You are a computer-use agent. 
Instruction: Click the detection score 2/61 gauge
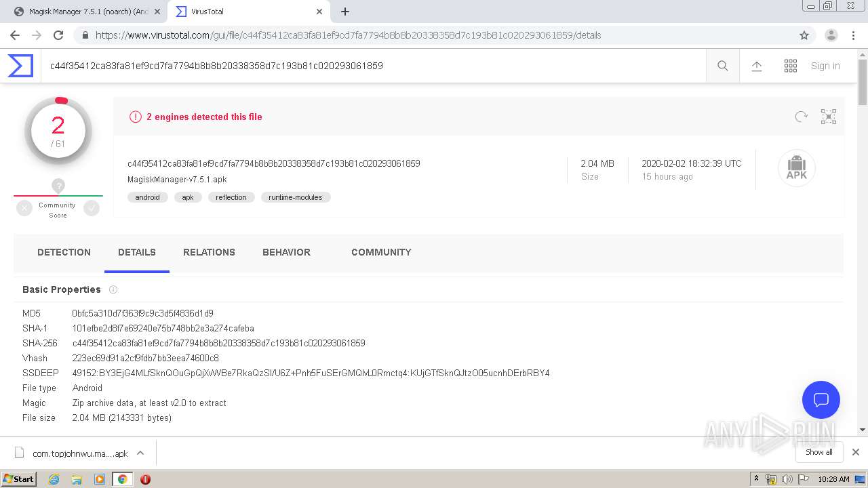pyautogui.click(x=58, y=131)
